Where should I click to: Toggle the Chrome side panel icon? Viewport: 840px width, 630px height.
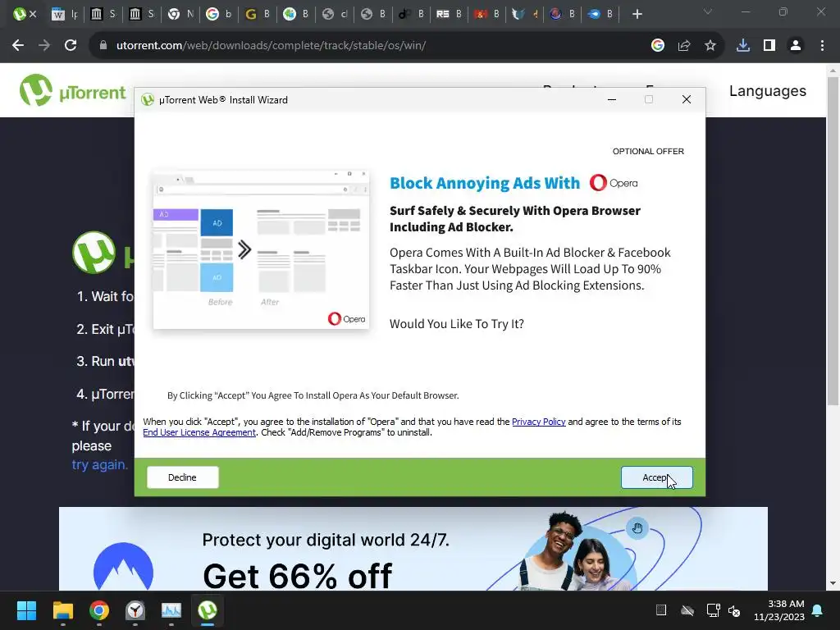coord(769,46)
